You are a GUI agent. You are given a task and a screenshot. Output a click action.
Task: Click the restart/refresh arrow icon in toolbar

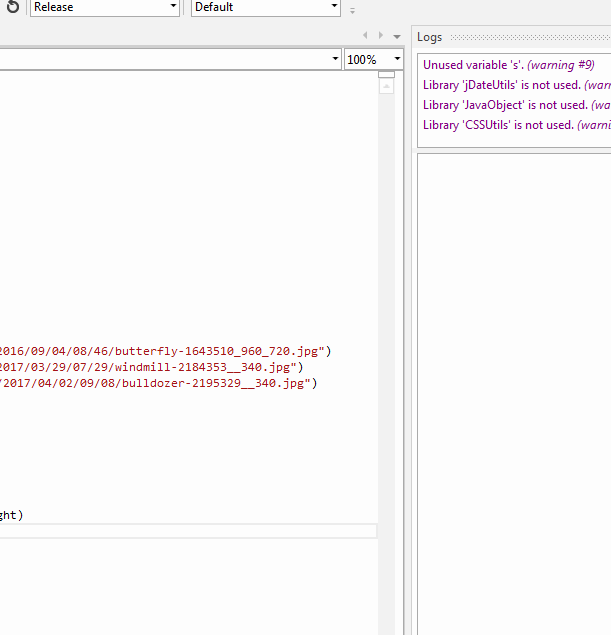pos(13,6)
